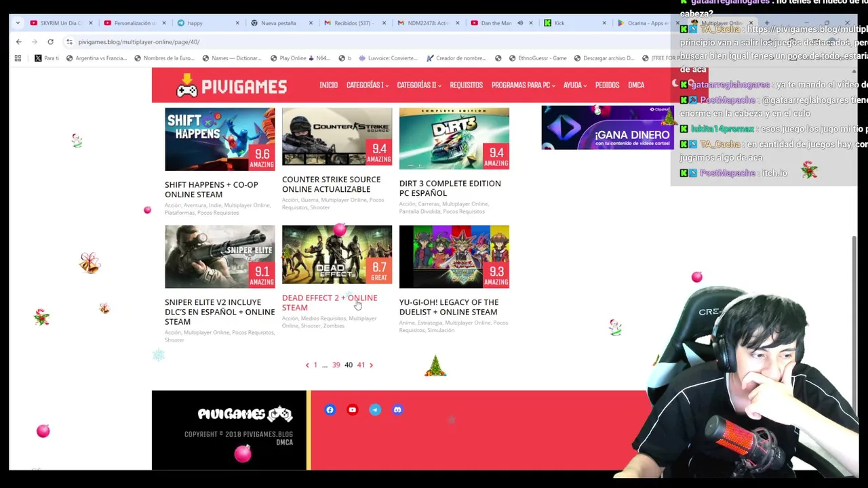Open the Nombres de la Euro bookmark
Screen dimensions: 868x488
164,58
